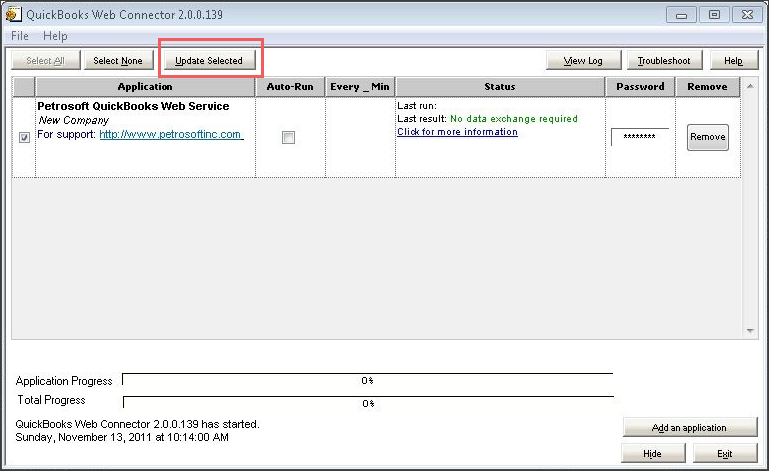Click the Hide button
Screen dimensions: 769x471
pos(653,453)
